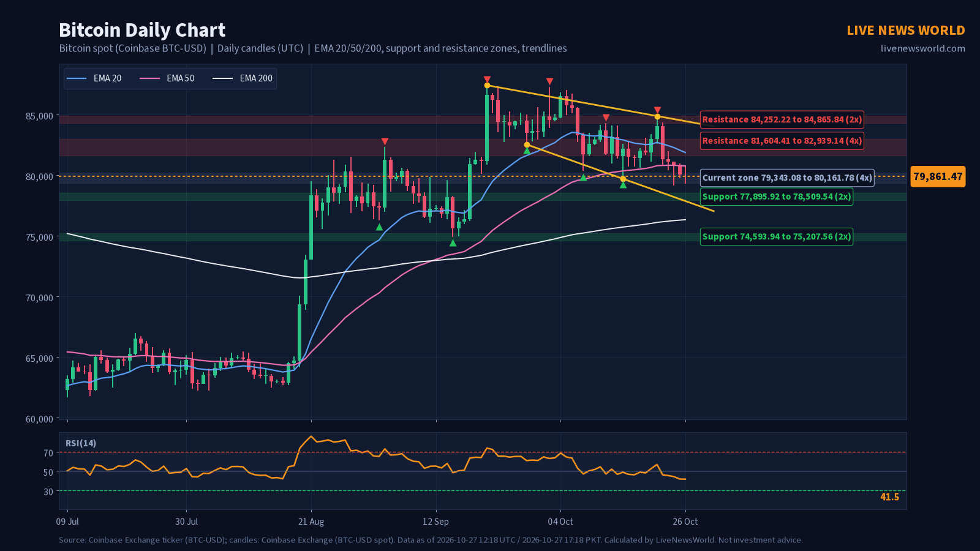Click the 80,000 price axis label
This screenshot has width=980, height=551.
tap(39, 176)
